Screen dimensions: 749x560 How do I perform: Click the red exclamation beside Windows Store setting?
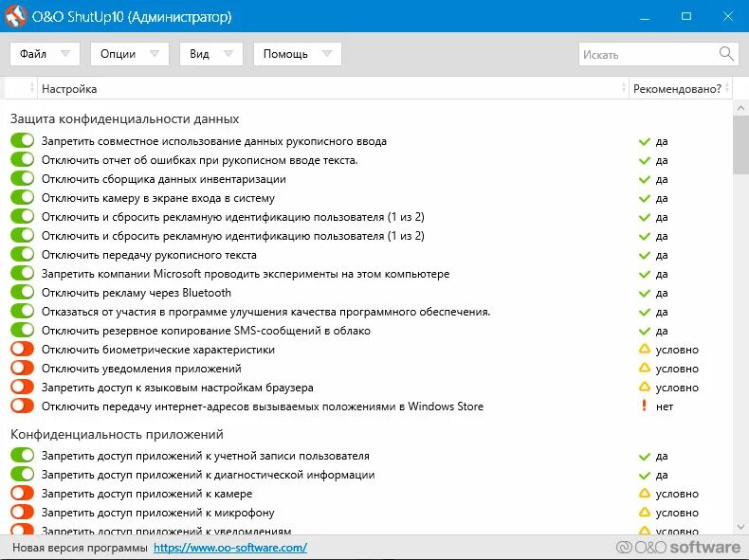645,406
